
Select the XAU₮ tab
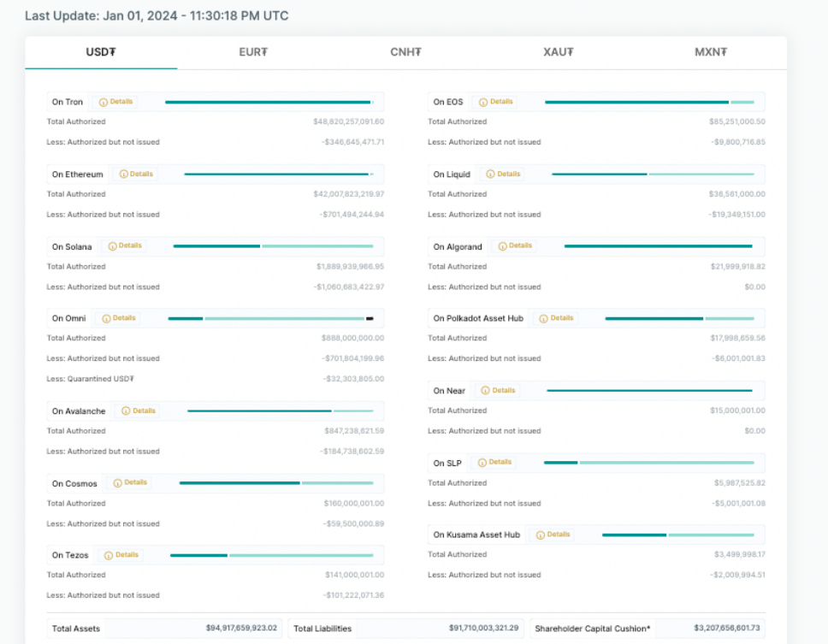(x=558, y=52)
